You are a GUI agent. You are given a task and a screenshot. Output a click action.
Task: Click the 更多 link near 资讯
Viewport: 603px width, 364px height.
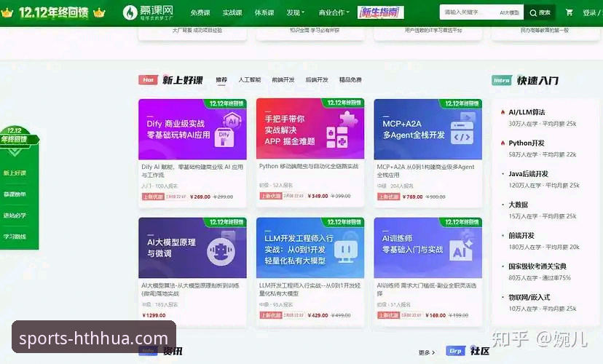(x=427, y=352)
